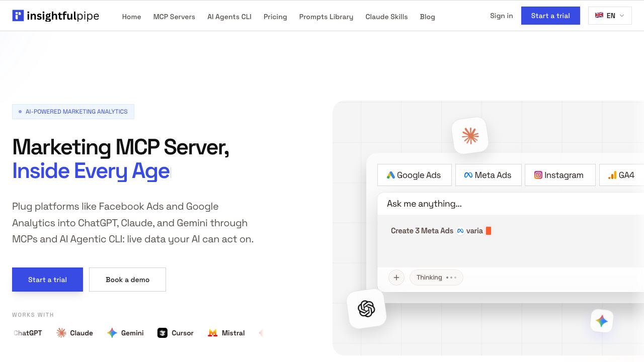Select the Meta Ads tab

[x=489, y=175]
